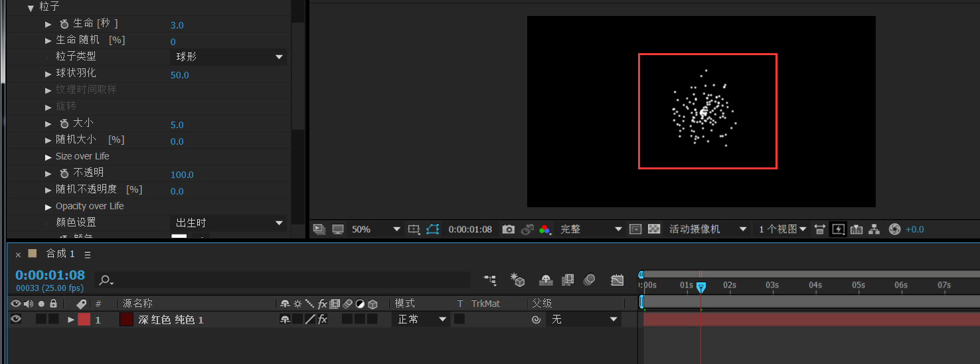The width and height of the screenshot is (980, 364).
Task: Toggle solo box for 深红色 纯色 1
Action: point(41,319)
